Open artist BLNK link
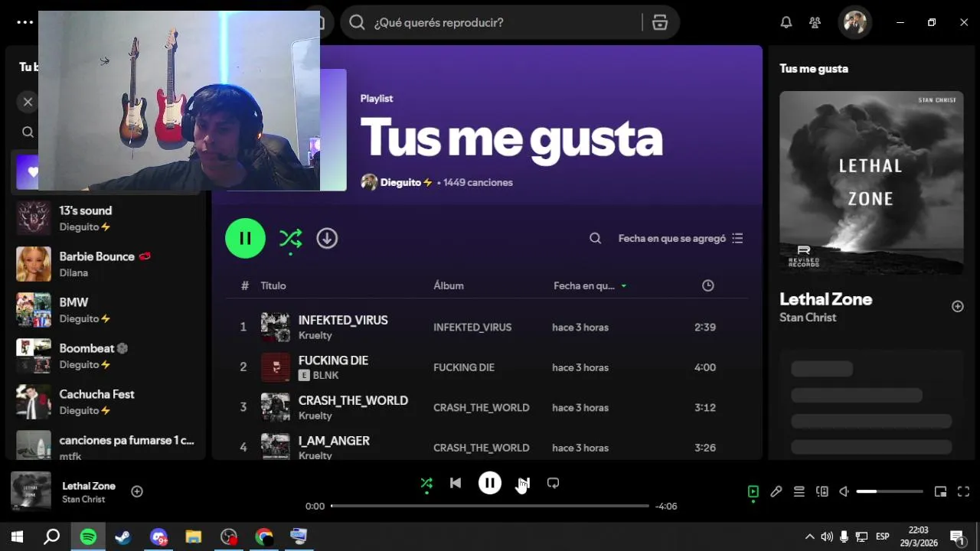Image resolution: width=980 pixels, height=551 pixels. coord(325,375)
